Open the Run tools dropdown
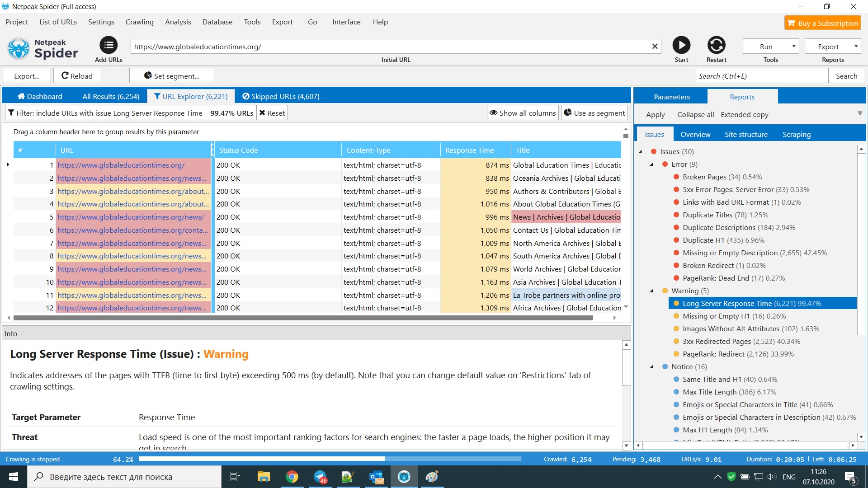This screenshot has height=488, width=868. pos(771,47)
